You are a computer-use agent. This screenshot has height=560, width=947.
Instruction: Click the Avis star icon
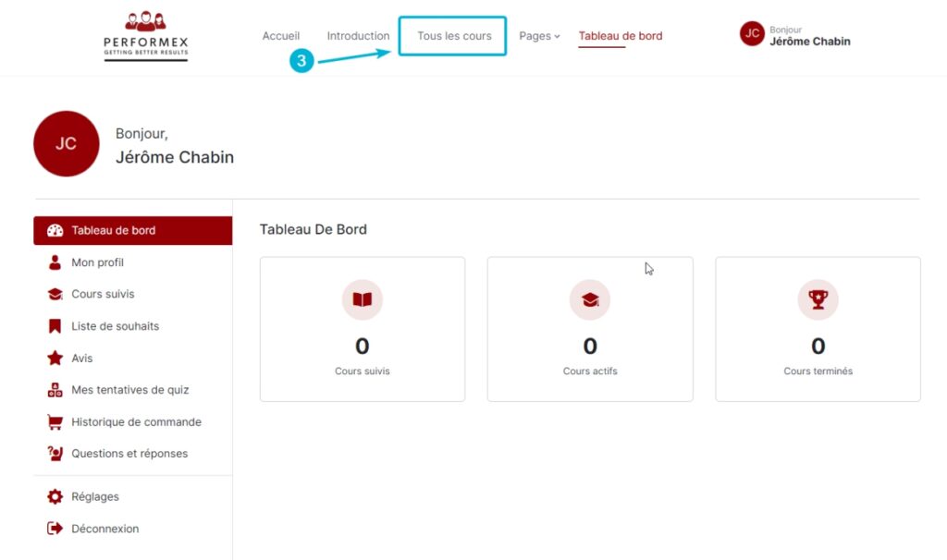55,358
